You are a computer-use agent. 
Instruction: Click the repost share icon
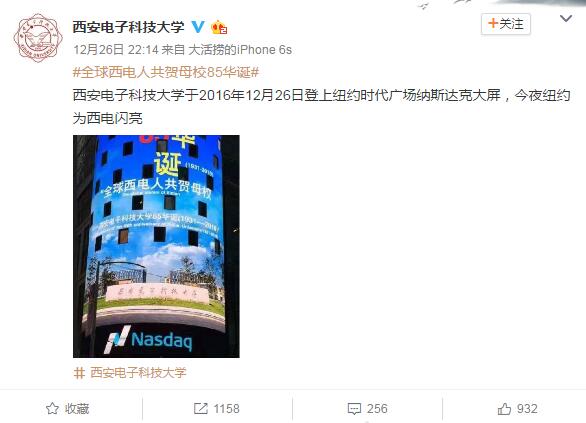(201, 408)
